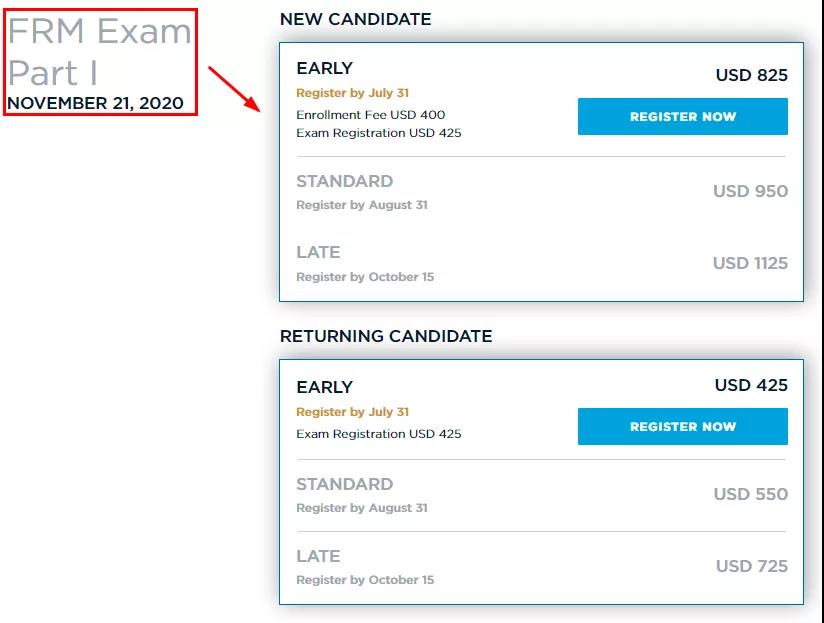Click the USD 725 late price

click(751, 566)
